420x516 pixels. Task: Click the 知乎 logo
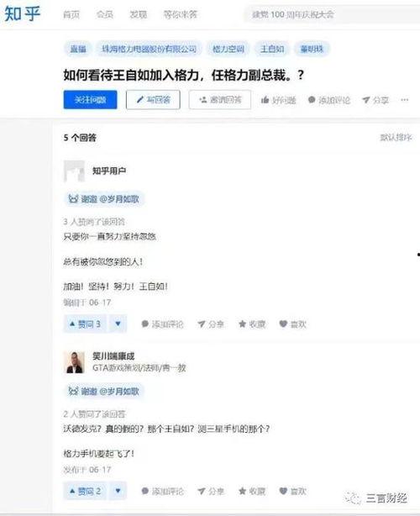click(23, 13)
